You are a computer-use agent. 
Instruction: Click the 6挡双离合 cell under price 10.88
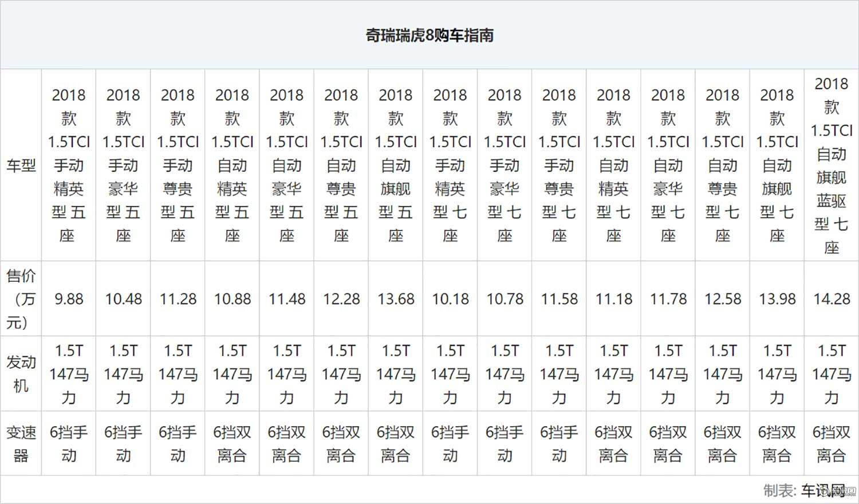point(233,444)
